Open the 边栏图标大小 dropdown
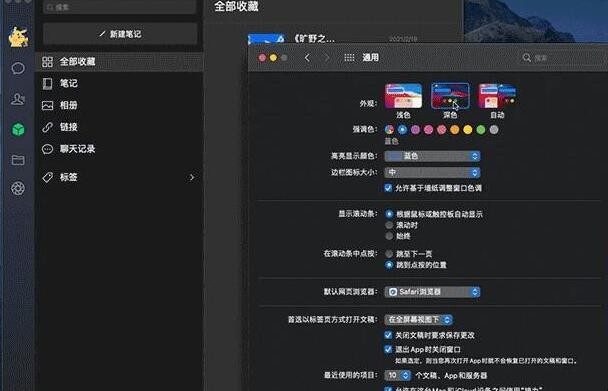The image size is (608, 391). (432, 172)
